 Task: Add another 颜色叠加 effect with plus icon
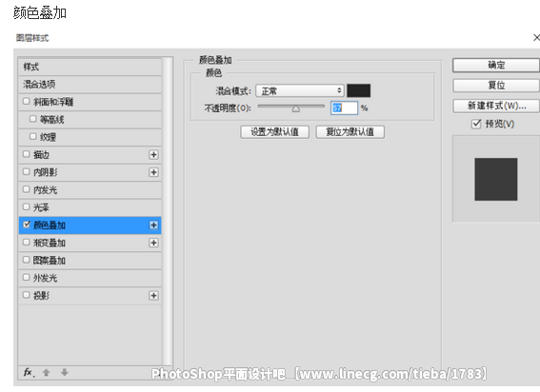[153, 225]
